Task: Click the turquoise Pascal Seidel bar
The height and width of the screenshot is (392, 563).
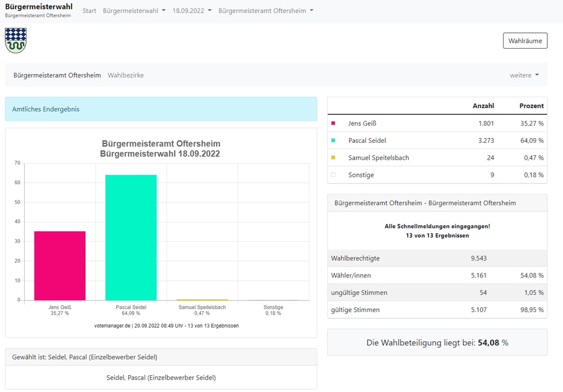Action: 131,237
